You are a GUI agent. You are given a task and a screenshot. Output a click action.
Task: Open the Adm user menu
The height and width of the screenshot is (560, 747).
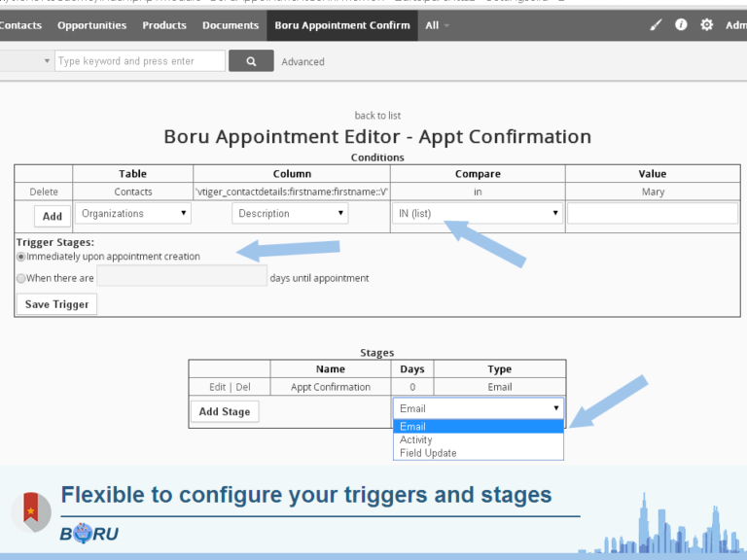pos(736,25)
